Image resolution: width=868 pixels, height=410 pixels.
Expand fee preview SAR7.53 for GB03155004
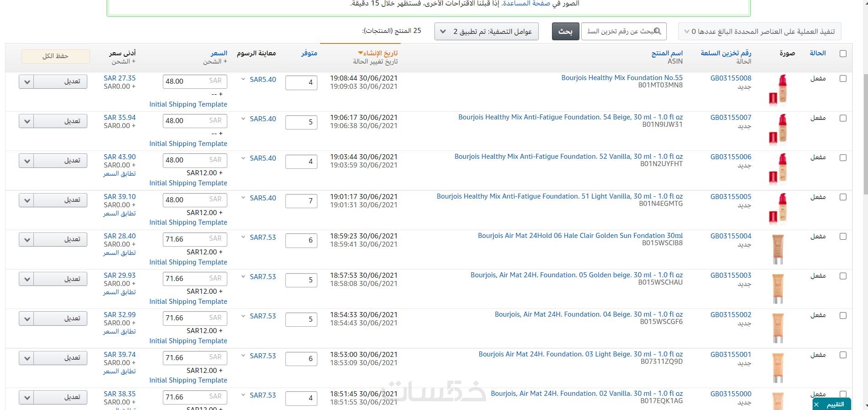(258, 237)
